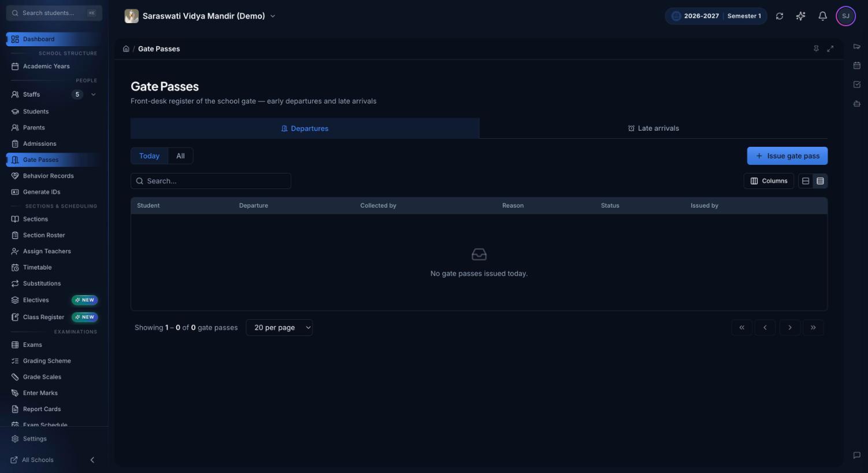Jump to last page of gate passes
Image resolution: width=868 pixels, height=473 pixels.
click(x=813, y=327)
